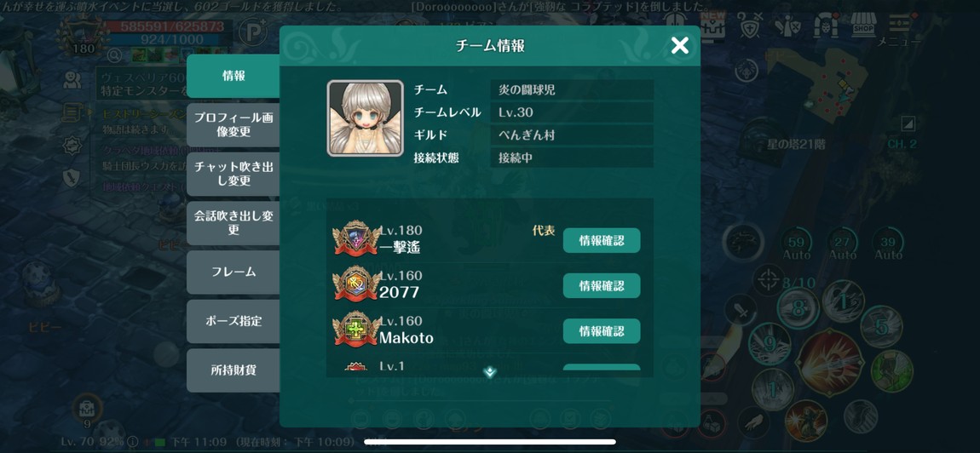Open the フレーム tab
Image resolution: width=980 pixels, height=453 pixels.
pyautogui.click(x=233, y=272)
